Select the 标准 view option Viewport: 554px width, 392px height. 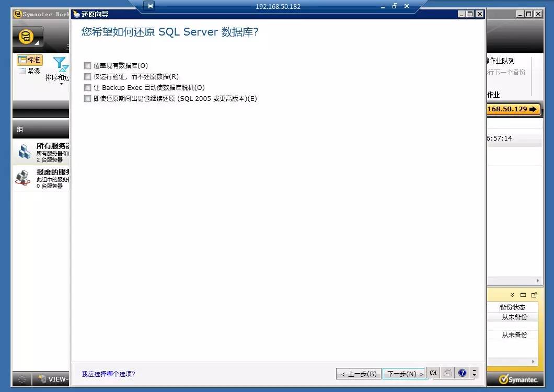30,60
